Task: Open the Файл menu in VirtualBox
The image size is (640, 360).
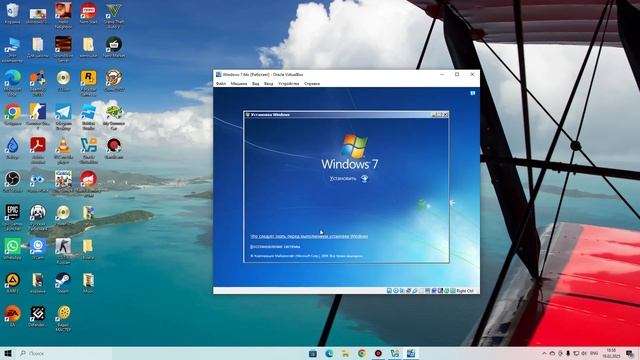Action: pyautogui.click(x=221, y=83)
